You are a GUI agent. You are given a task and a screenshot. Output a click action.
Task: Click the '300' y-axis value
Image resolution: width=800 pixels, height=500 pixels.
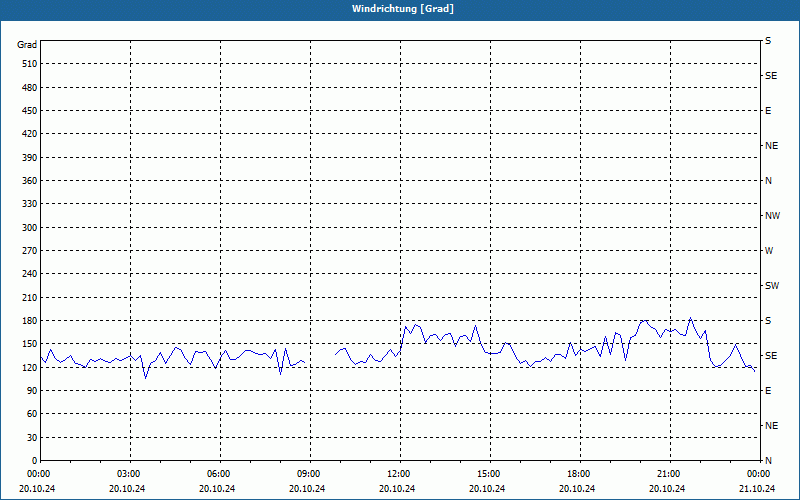tap(30, 228)
